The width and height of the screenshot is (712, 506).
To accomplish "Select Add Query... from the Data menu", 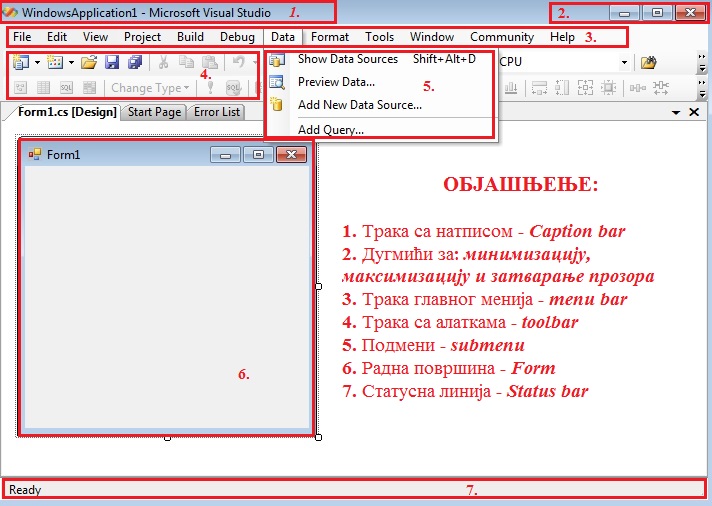I will click(x=381, y=130).
